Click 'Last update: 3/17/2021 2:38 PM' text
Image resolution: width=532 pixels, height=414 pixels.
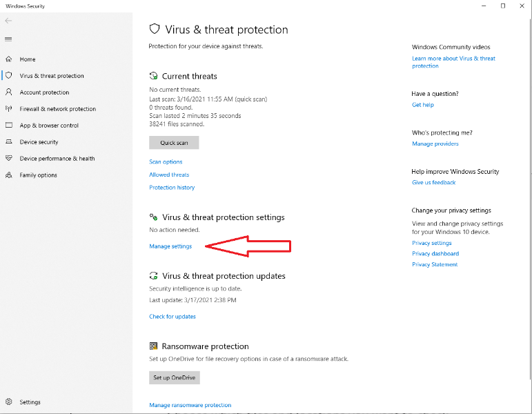[193, 300]
